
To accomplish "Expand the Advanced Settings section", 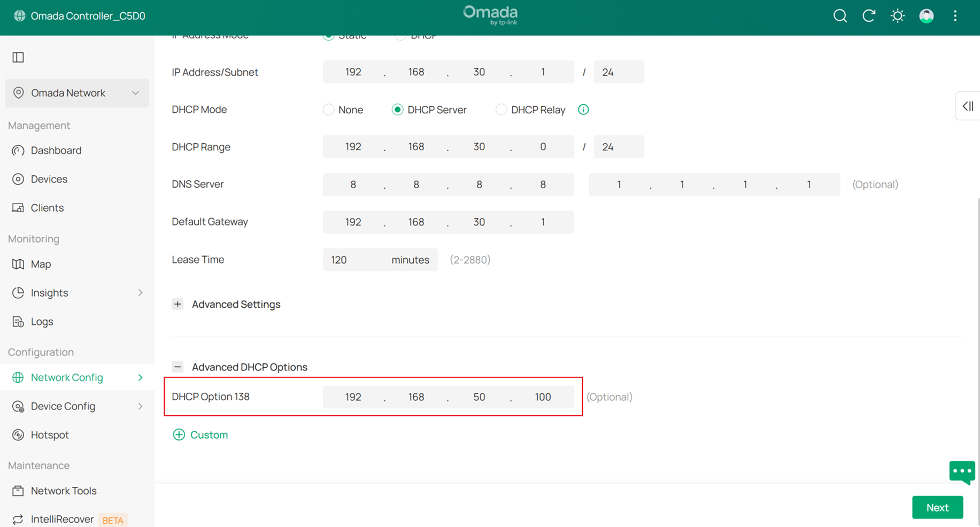I will coord(178,304).
